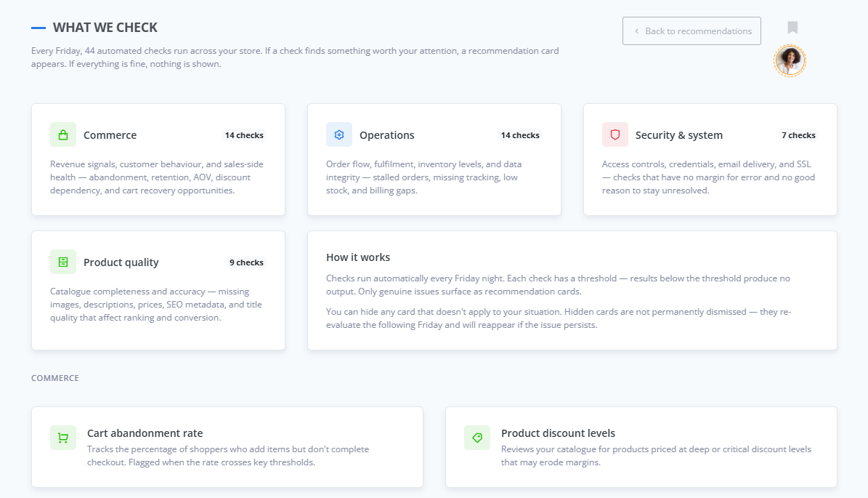The image size is (868, 498).
Task: Select the Security & system card title
Action: (x=678, y=135)
